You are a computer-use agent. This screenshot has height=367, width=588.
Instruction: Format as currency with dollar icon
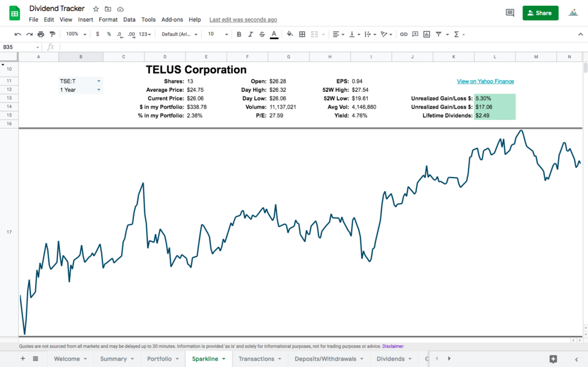click(98, 34)
